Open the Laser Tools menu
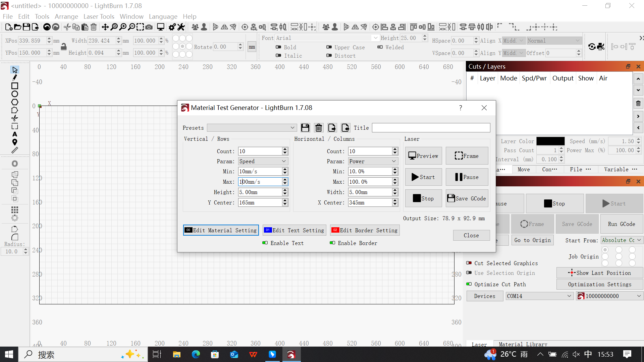The width and height of the screenshot is (644, 362). point(99,16)
